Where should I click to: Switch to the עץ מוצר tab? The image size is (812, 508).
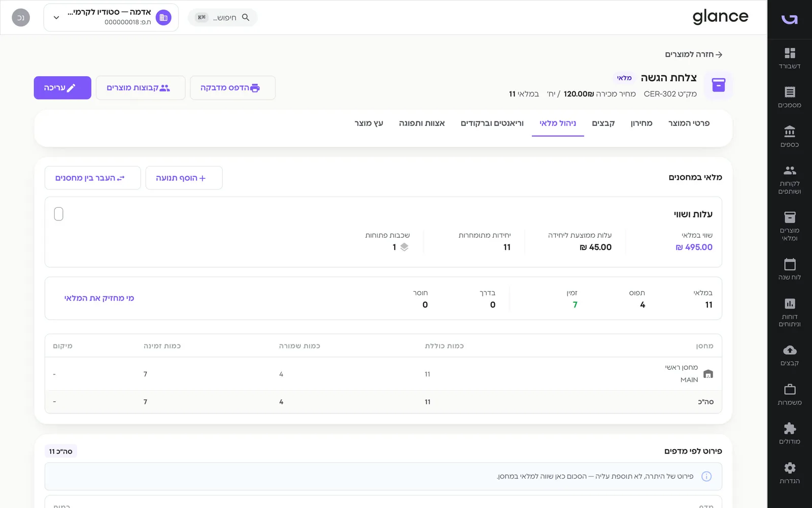[369, 123]
